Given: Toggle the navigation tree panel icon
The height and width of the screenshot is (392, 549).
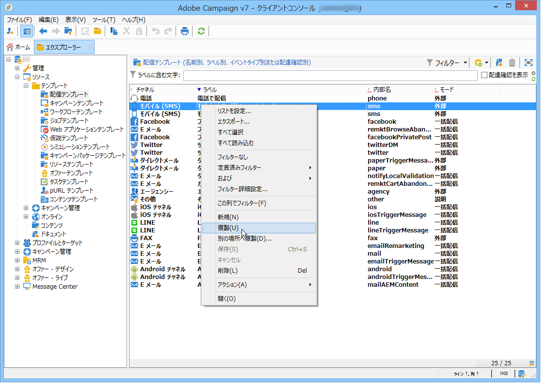Looking at the screenshot, I should pos(27,32).
